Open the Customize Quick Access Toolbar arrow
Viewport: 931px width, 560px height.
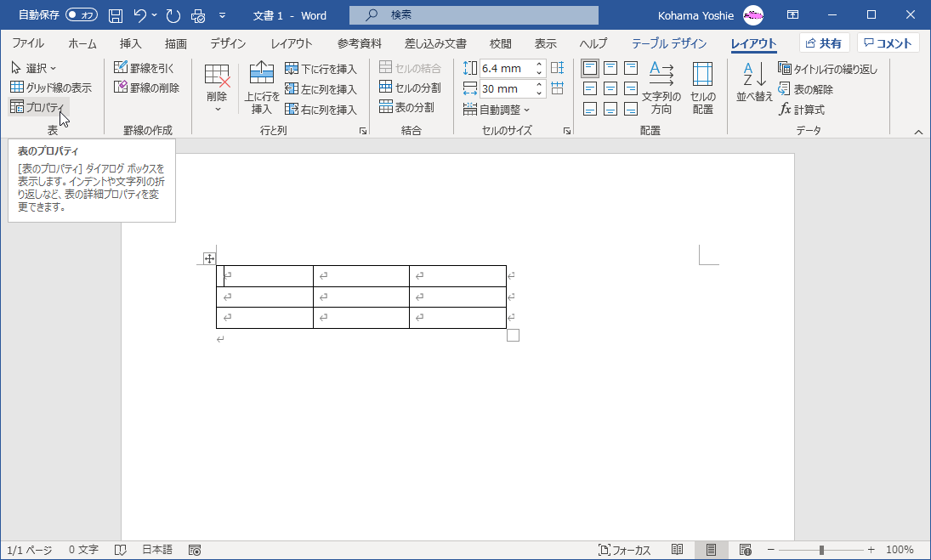(x=223, y=15)
